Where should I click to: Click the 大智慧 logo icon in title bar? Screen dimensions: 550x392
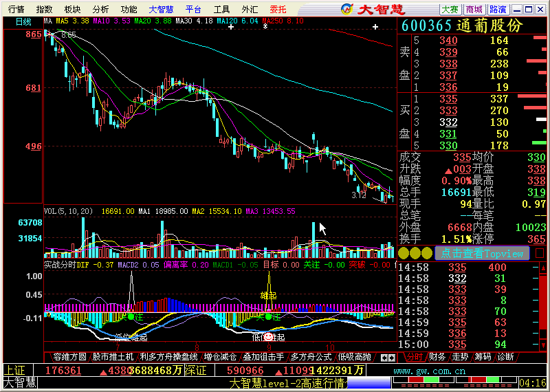347,9
